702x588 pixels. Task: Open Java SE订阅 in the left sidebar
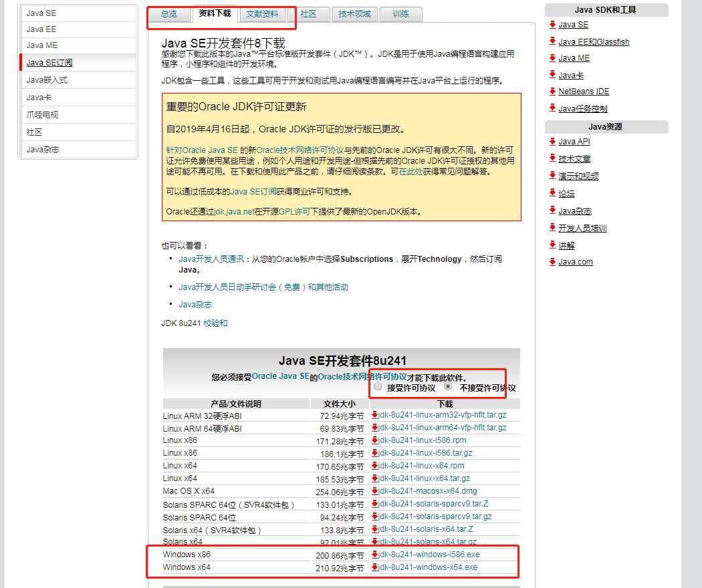tap(78, 63)
